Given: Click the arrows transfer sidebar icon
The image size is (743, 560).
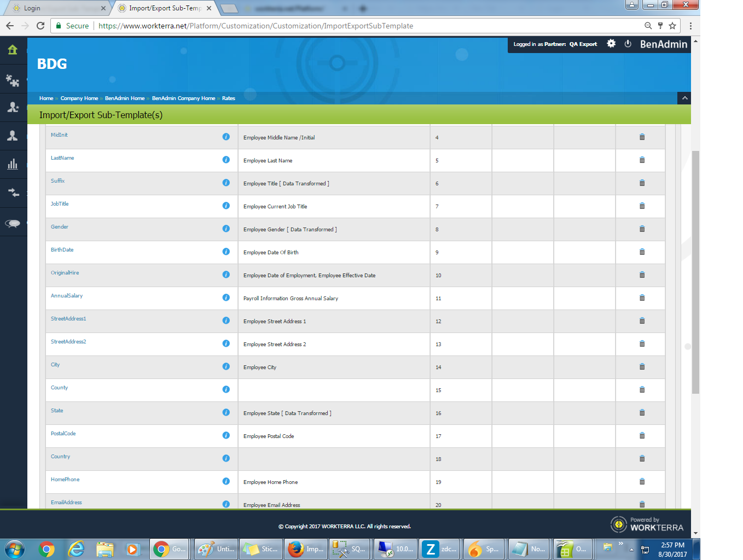Looking at the screenshot, I should [x=13, y=193].
